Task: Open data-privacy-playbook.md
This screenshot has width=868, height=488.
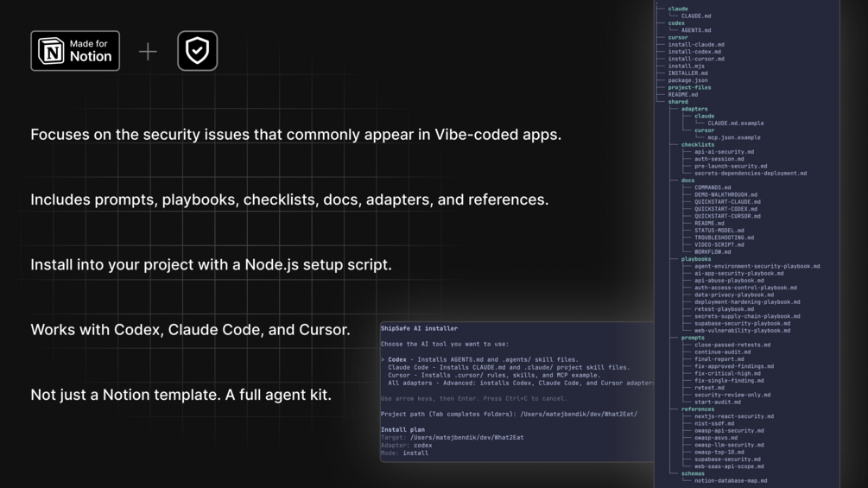Action: pos(734,295)
